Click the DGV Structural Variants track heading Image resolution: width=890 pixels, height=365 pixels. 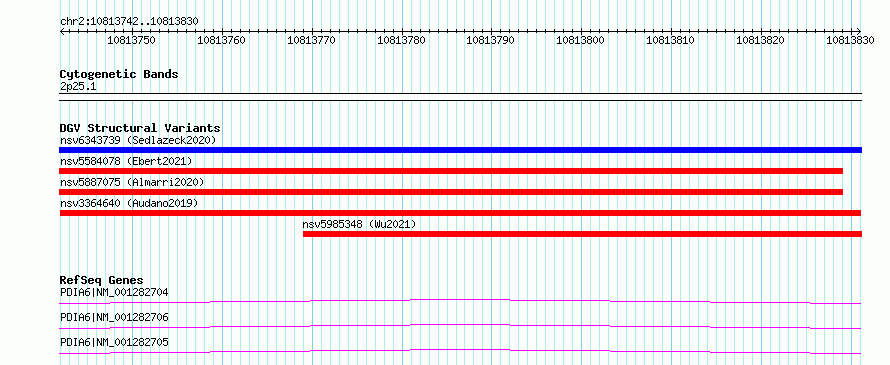click(140, 128)
